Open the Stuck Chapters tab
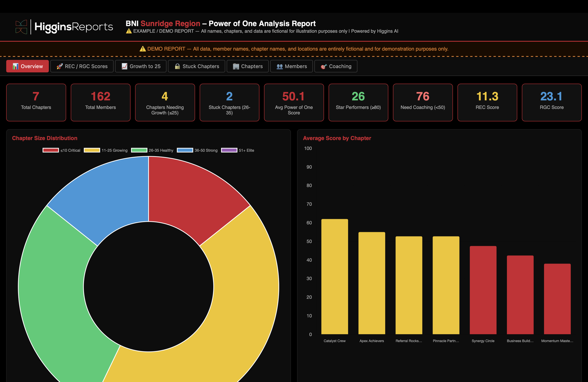 click(196, 66)
